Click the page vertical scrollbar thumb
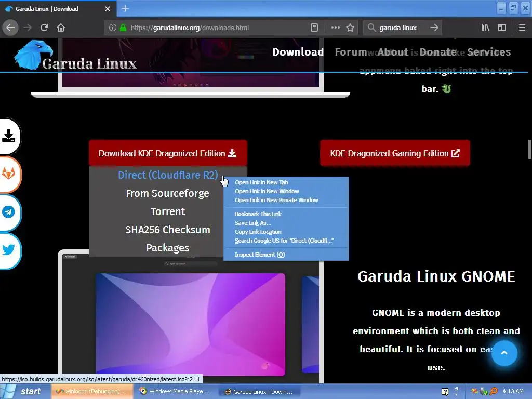 529,149
